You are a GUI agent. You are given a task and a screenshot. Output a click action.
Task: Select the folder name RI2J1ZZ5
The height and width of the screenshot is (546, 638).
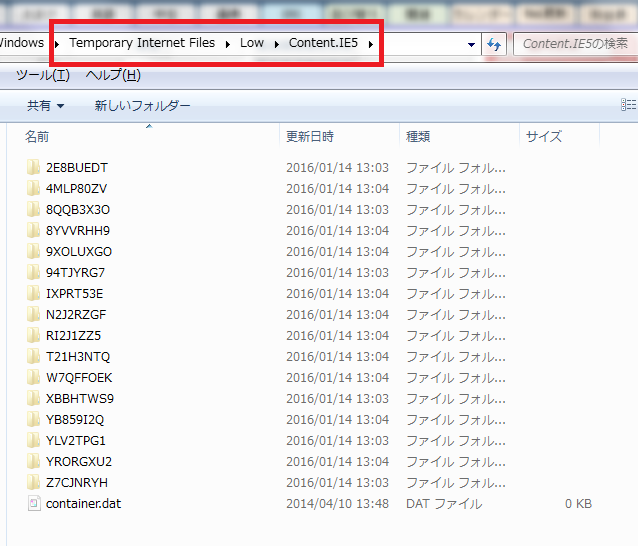(x=73, y=336)
